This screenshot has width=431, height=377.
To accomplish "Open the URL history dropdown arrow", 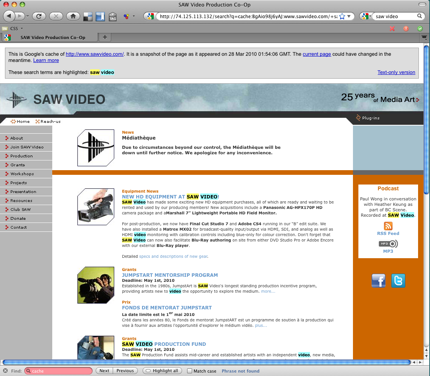I will click(x=349, y=16).
